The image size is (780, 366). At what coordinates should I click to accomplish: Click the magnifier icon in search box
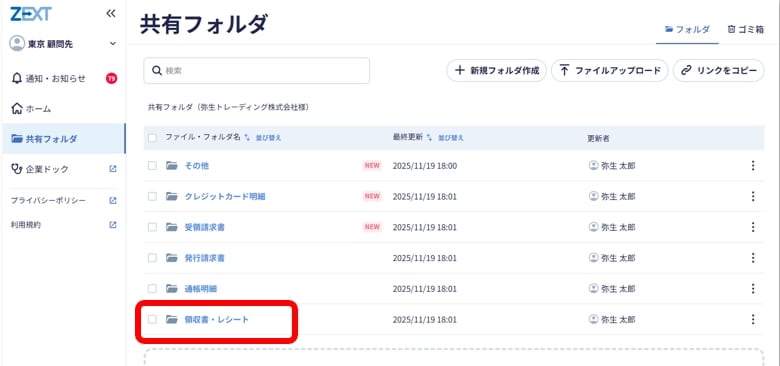[157, 71]
